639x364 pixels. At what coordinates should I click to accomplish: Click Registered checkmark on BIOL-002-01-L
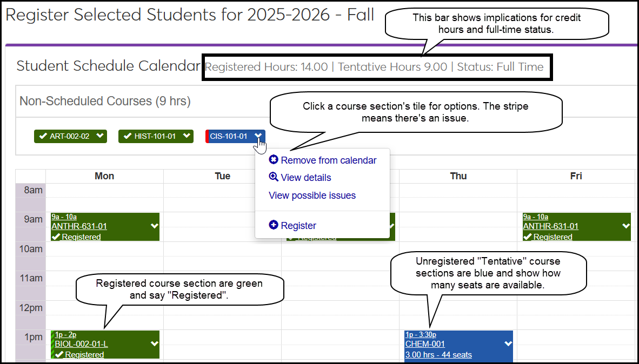coord(59,354)
